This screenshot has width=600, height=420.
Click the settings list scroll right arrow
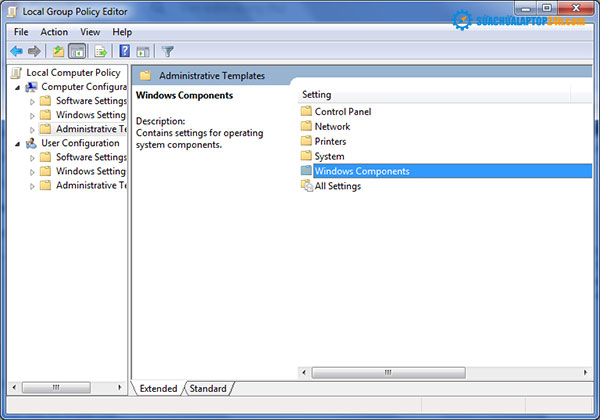[585, 372]
